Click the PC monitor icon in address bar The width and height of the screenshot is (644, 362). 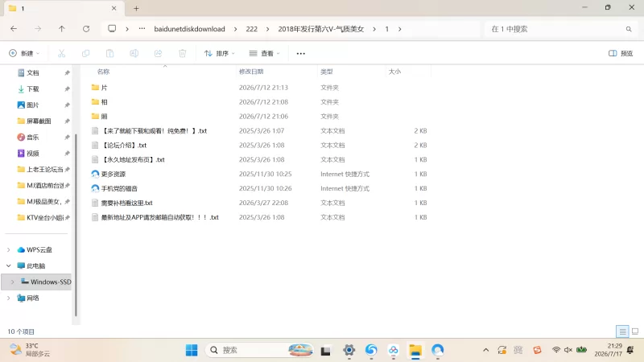(112, 29)
